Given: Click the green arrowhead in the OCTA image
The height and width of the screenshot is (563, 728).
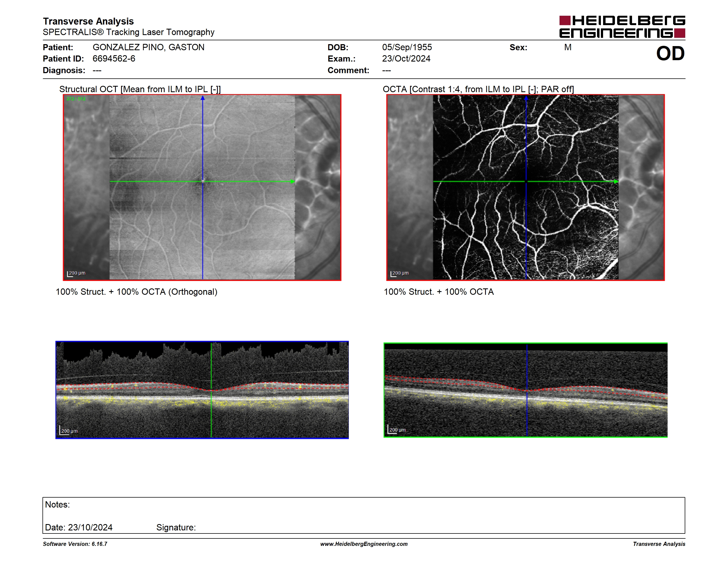Looking at the screenshot, I should (x=616, y=181).
